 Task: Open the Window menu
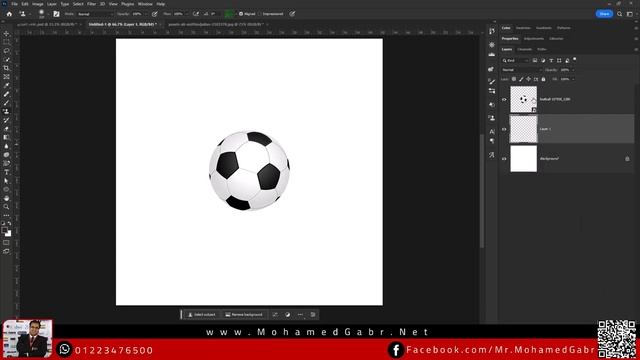tap(145, 4)
